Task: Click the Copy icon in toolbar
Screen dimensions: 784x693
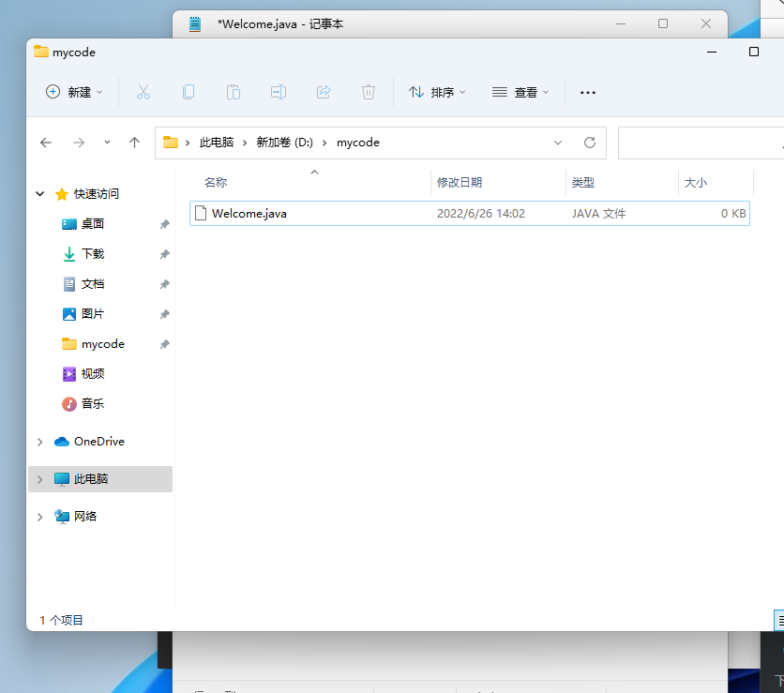Action: (x=188, y=92)
